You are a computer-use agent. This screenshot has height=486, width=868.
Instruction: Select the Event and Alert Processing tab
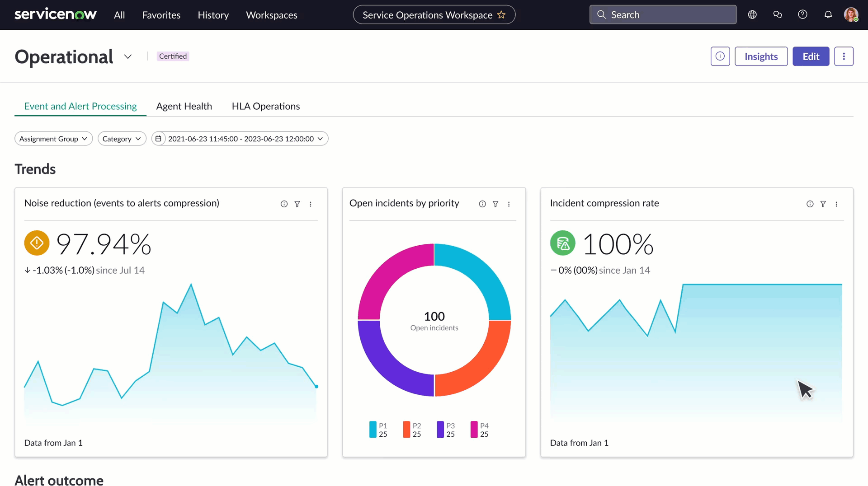pos(80,106)
